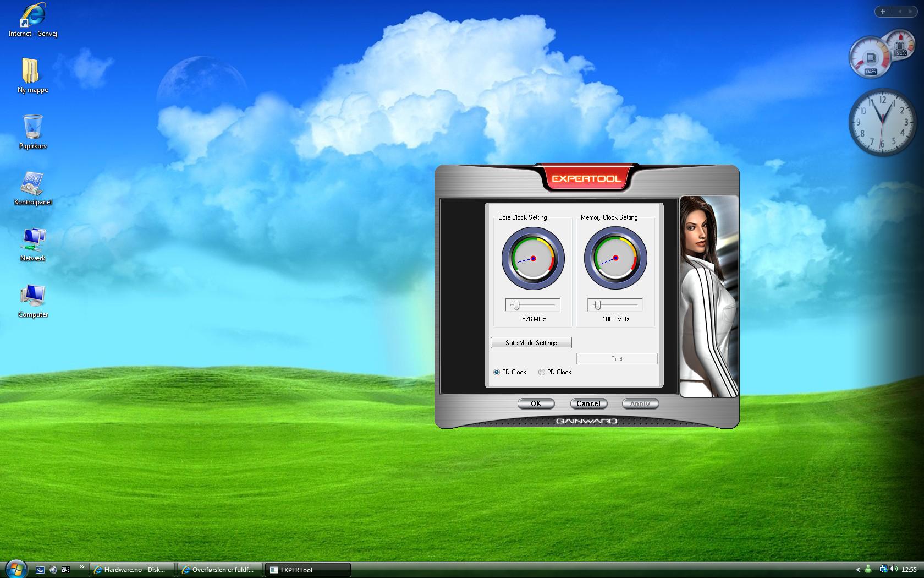Switch to EXPERTool taskbar button
The width and height of the screenshot is (924, 578).
[x=308, y=570]
